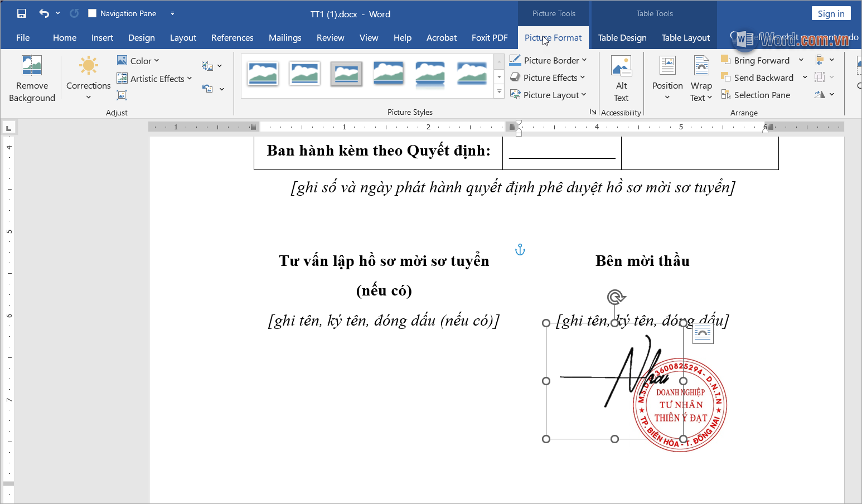This screenshot has width=862, height=504.
Task: Open the Mailings ribbon tab
Action: pos(285,37)
